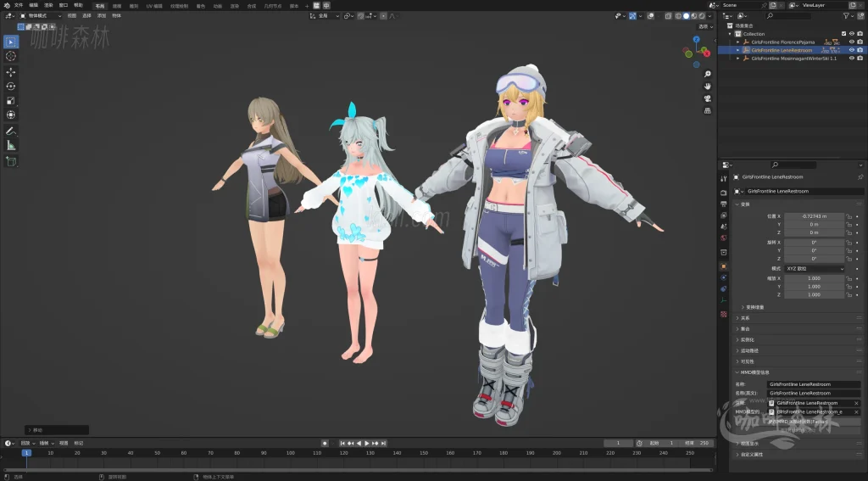Click the play animation button

[367, 444]
